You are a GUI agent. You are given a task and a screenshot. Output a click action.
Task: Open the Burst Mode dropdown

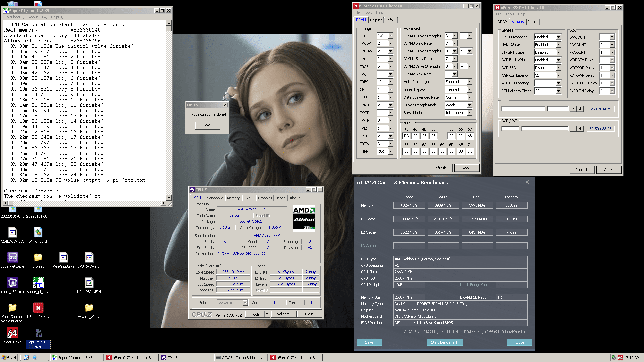pyautogui.click(x=469, y=113)
